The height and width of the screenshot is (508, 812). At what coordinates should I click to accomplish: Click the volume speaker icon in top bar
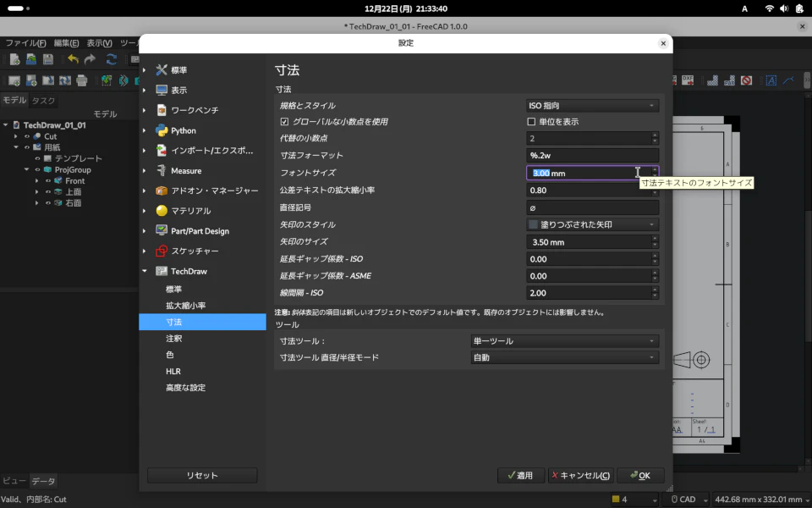point(784,8)
